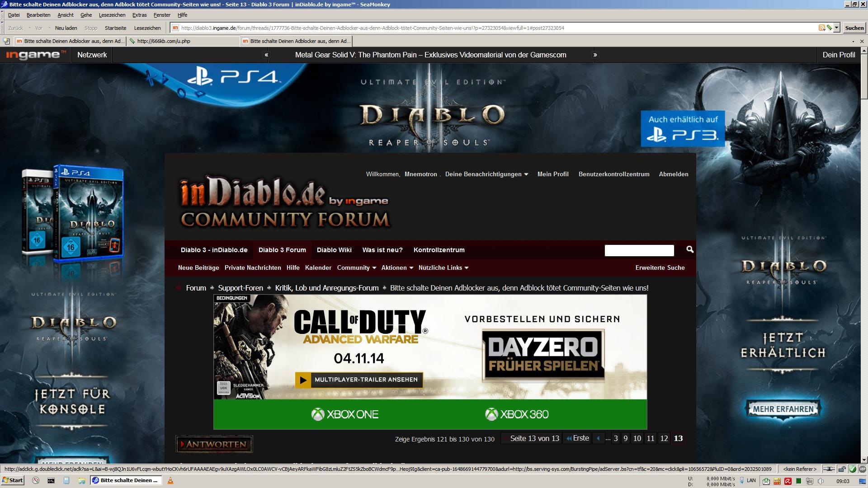Open Benutzerkontrollzentrum link

pyautogui.click(x=614, y=174)
